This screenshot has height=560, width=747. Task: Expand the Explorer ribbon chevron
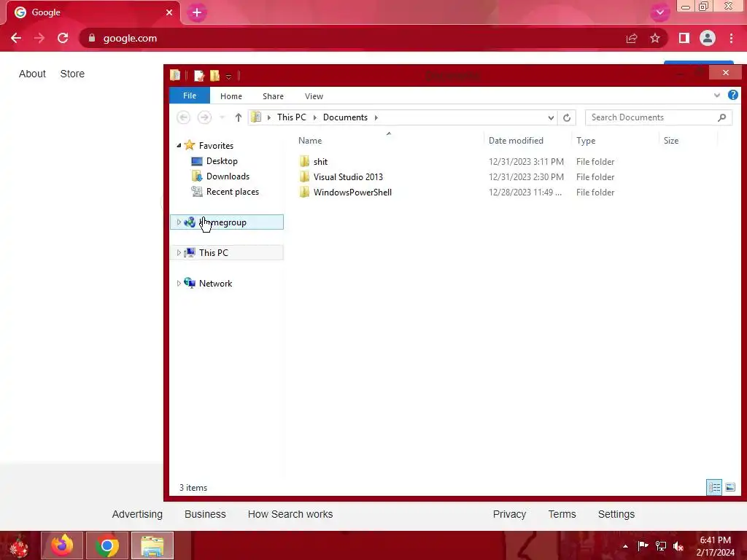coord(717,96)
